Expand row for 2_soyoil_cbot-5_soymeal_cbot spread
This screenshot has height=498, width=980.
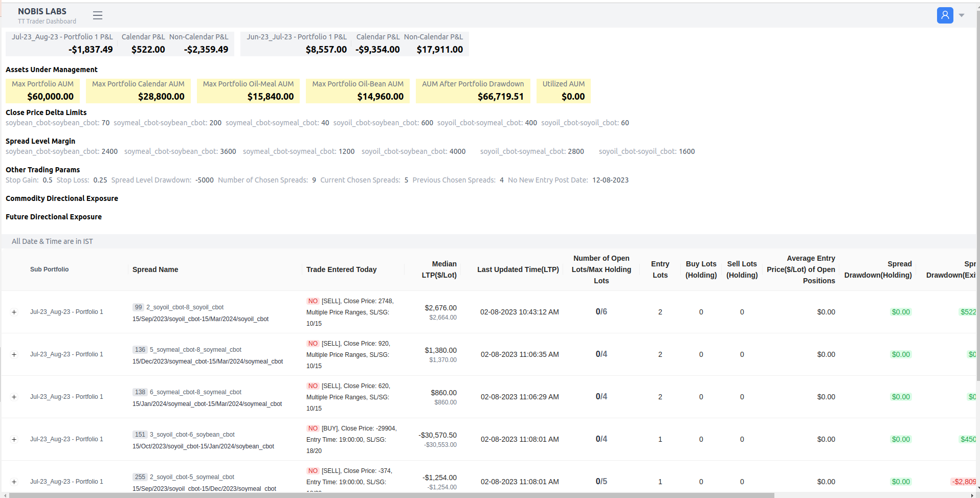pyautogui.click(x=14, y=482)
